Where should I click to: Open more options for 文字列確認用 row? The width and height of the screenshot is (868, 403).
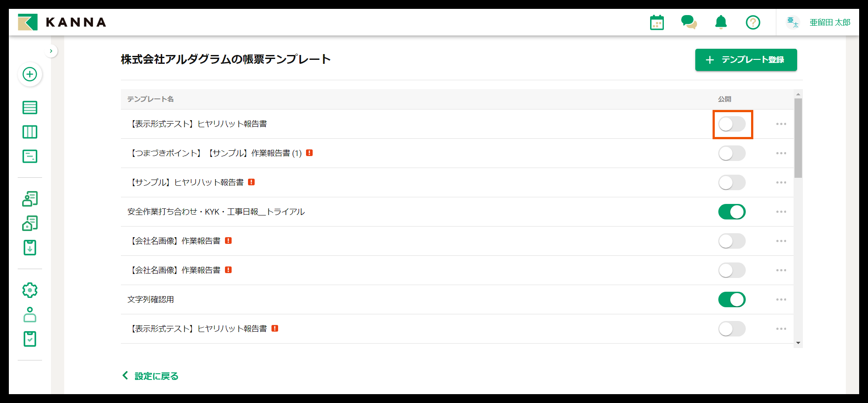click(781, 300)
